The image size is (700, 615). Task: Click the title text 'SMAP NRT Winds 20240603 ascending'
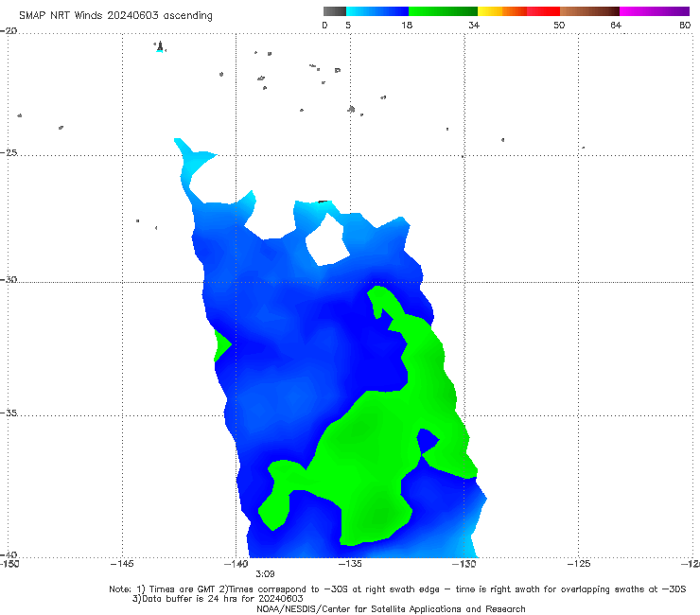pos(115,15)
